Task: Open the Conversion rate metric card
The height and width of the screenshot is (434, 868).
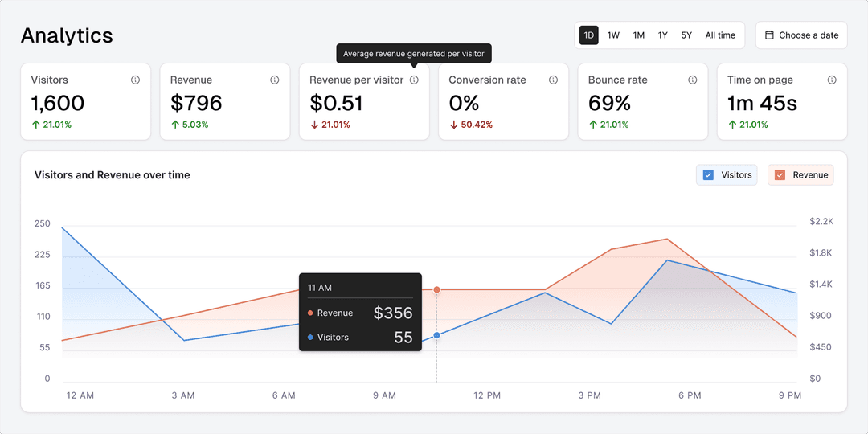Action: point(503,102)
